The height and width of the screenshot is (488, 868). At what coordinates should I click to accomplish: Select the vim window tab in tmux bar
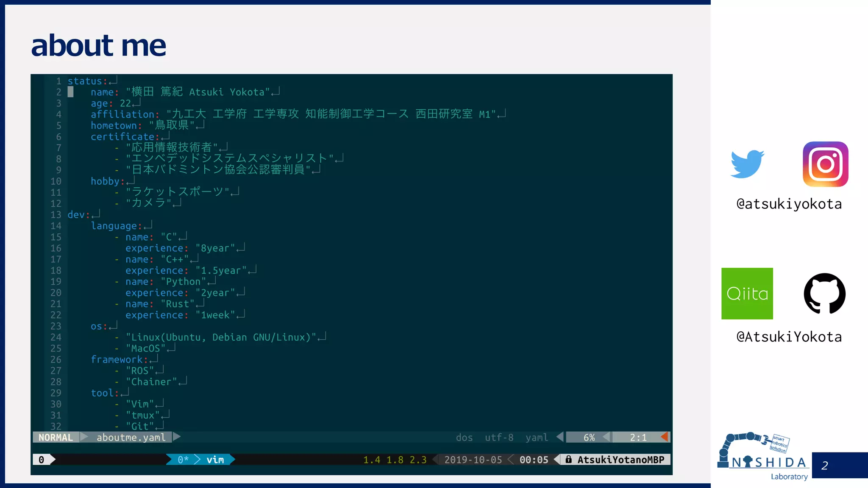(215, 460)
